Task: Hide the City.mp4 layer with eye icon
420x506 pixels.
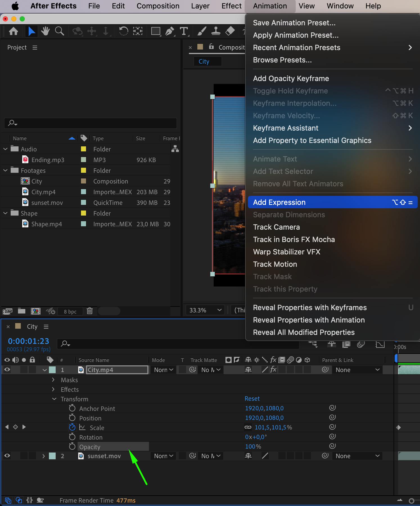Action: (x=7, y=370)
